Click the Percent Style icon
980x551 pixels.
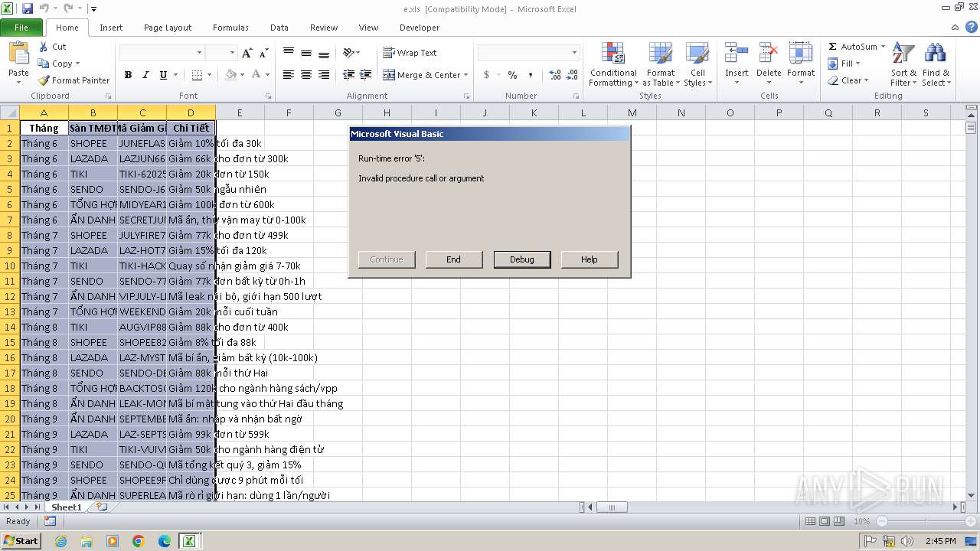(512, 75)
